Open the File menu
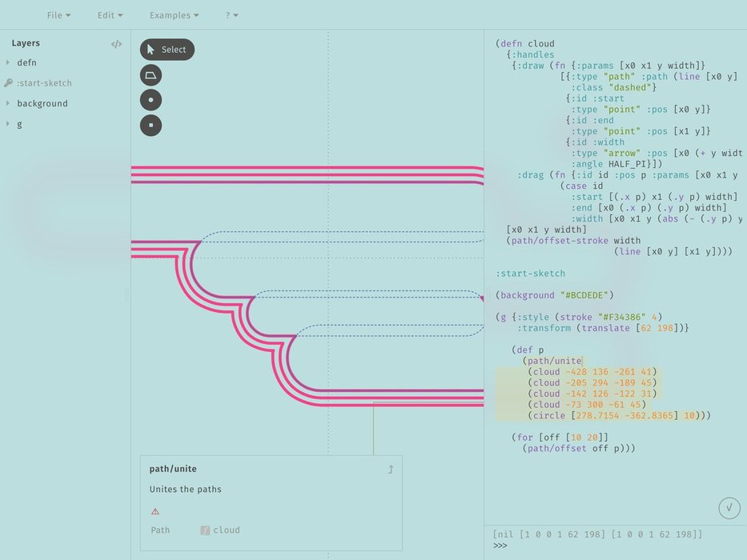 58,15
